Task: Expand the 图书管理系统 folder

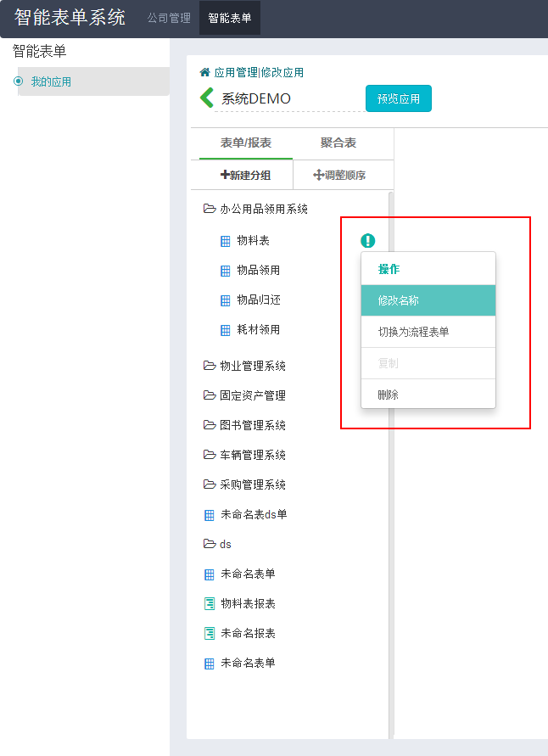Action: point(244,425)
